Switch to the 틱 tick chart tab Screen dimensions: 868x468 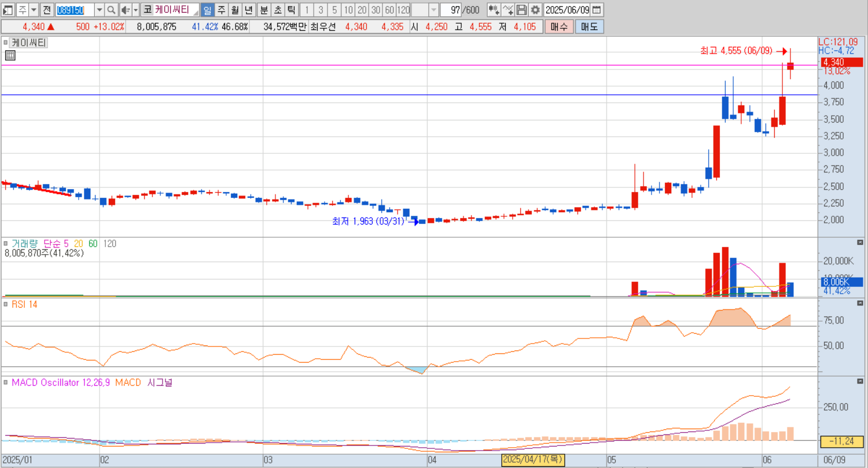[290, 10]
